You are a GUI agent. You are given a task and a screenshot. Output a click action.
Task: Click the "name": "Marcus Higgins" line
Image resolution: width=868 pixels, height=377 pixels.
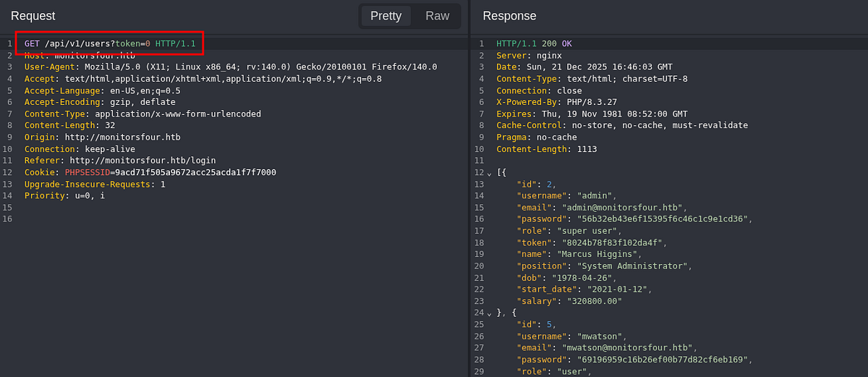point(579,254)
